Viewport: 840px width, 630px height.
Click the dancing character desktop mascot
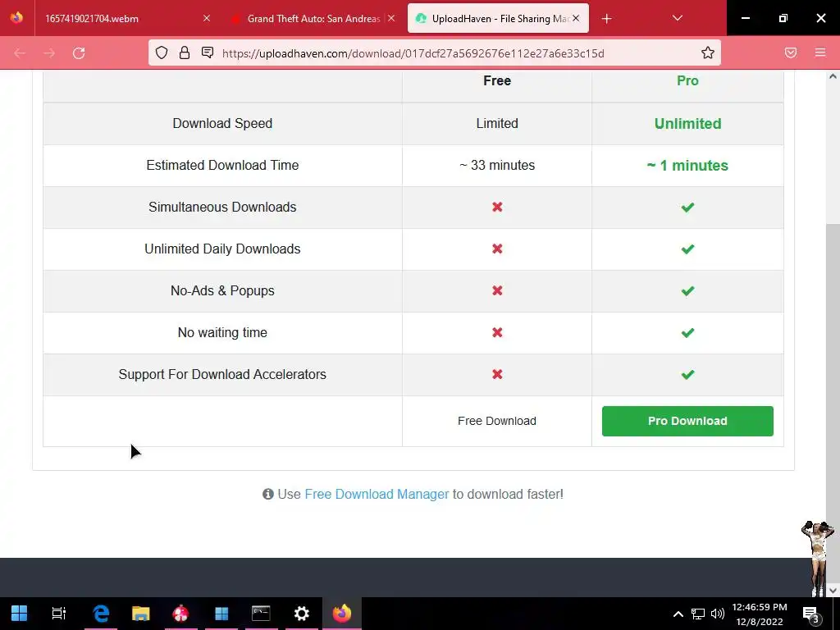point(818,558)
